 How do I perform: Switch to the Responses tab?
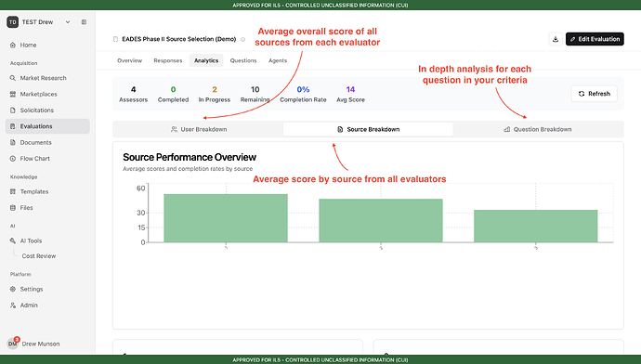click(168, 60)
